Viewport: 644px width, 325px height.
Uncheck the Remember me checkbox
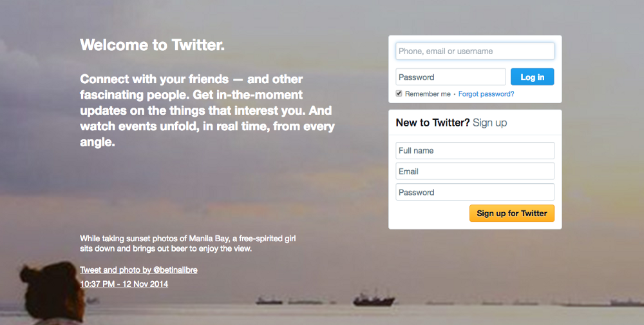coord(399,94)
